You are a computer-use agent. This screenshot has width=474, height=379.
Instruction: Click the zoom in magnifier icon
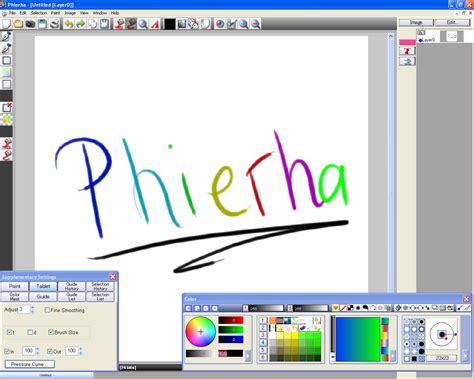[244, 24]
